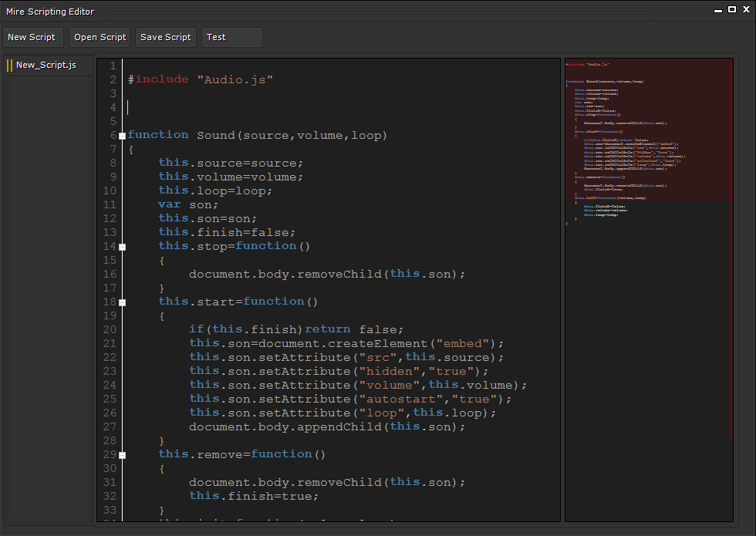756x536 pixels.
Task: Open a script with Open Script
Action: tap(100, 37)
